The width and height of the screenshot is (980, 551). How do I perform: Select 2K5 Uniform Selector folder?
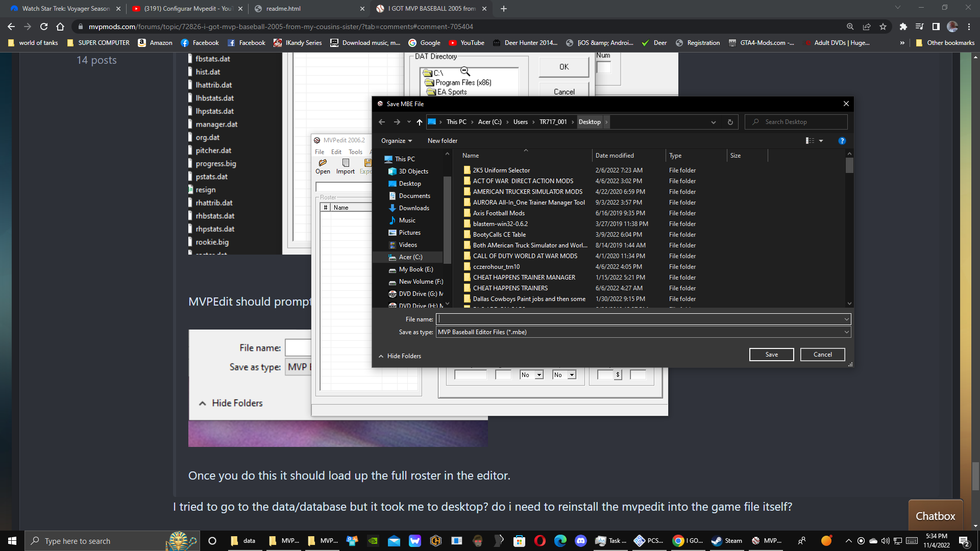501,170
